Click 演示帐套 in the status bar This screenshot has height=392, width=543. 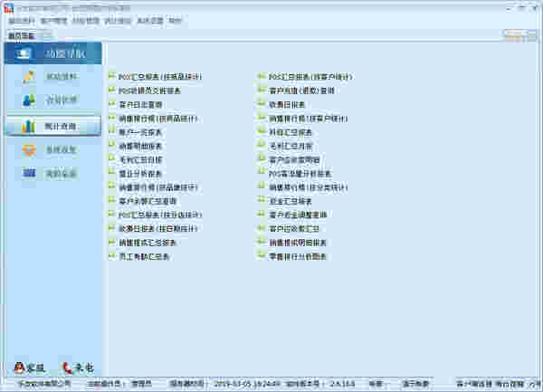coord(415,384)
